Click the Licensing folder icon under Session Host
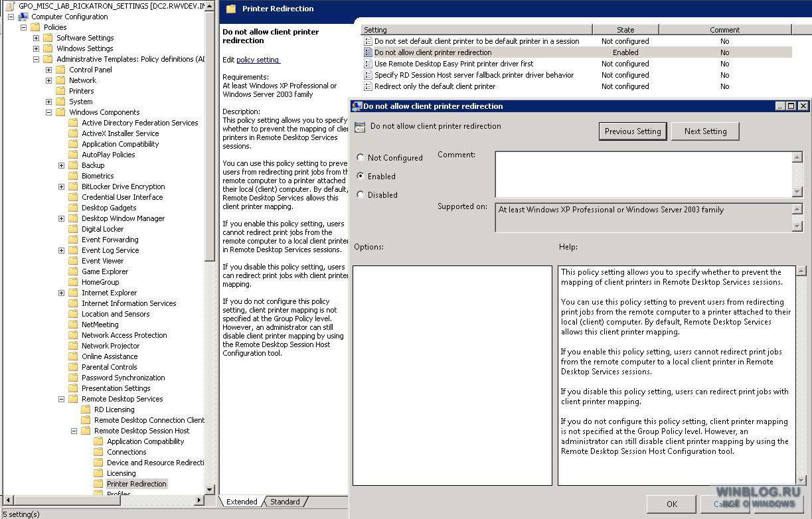 pos(98,473)
